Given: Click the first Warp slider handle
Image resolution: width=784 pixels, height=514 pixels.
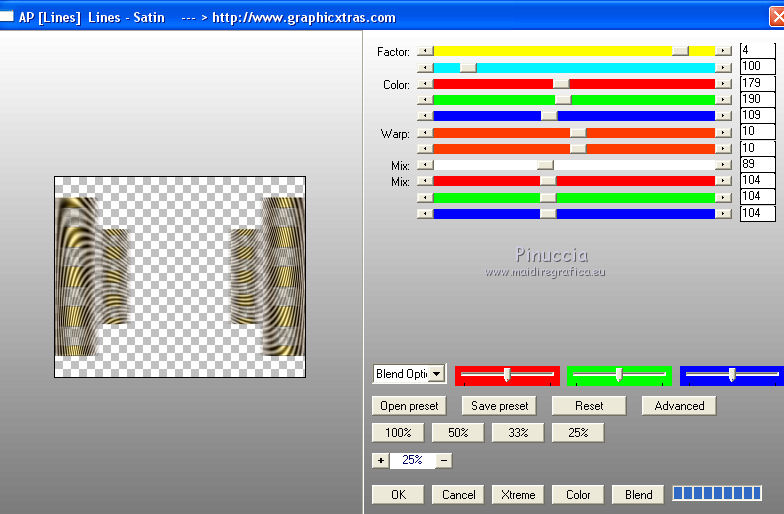Looking at the screenshot, I should pyautogui.click(x=578, y=132).
